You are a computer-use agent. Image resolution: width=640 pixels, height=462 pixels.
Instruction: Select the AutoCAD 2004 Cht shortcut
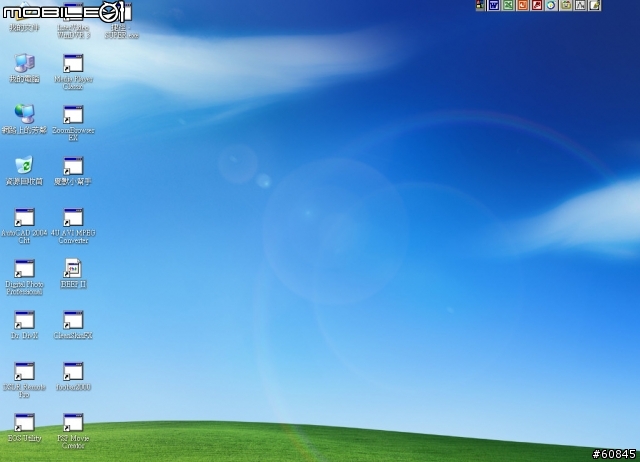(24, 218)
